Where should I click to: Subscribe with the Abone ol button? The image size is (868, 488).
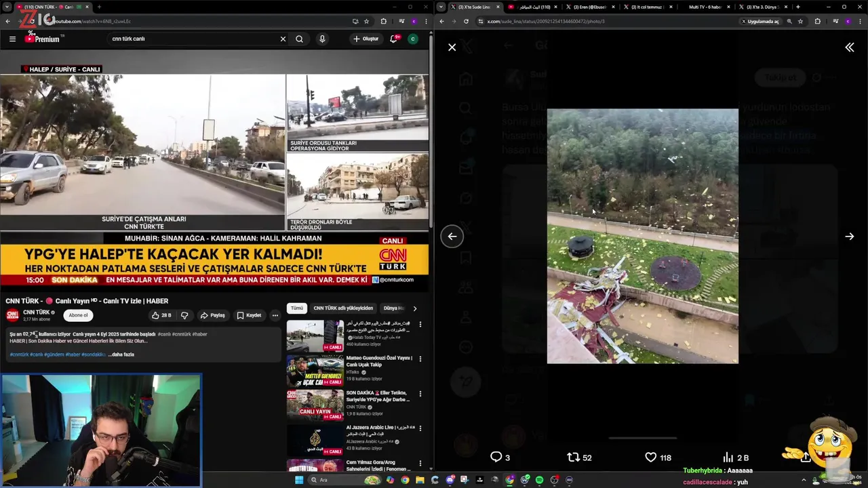(x=78, y=315)
